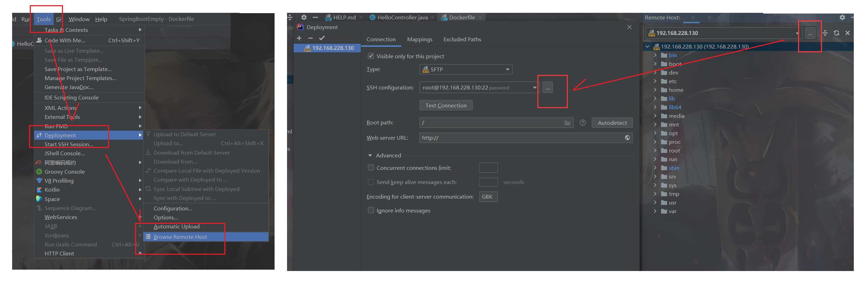868x288 pixels.
Task: Click Remote Host panel settings gear
Action: point(842,17)
